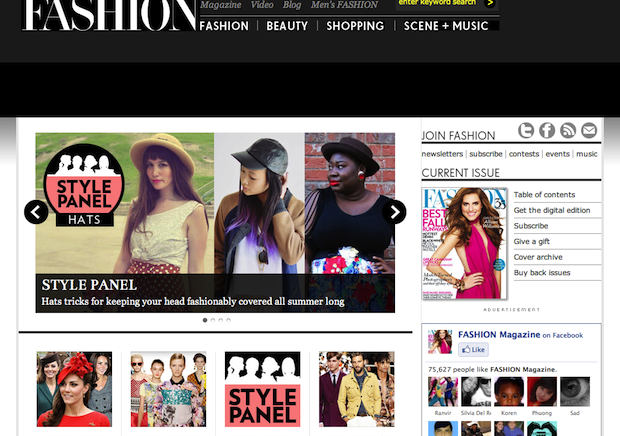
Task: Open the newsletters link
Action: point(442,154)
